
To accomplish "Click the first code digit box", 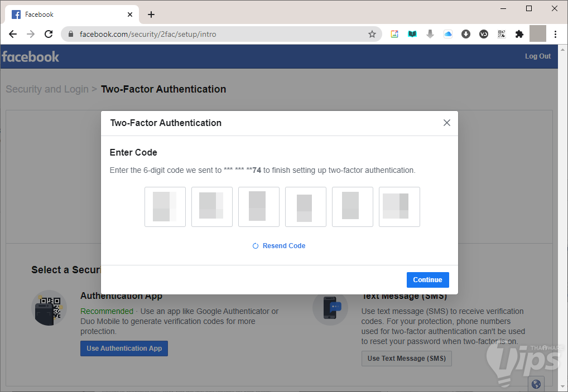I will pos(165,207).
